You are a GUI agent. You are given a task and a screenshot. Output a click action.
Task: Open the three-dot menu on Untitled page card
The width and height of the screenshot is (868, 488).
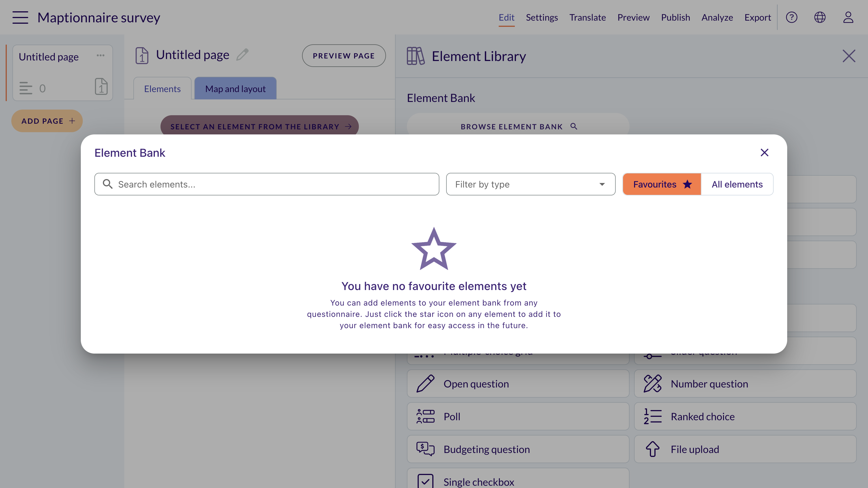tap(100, 55)
